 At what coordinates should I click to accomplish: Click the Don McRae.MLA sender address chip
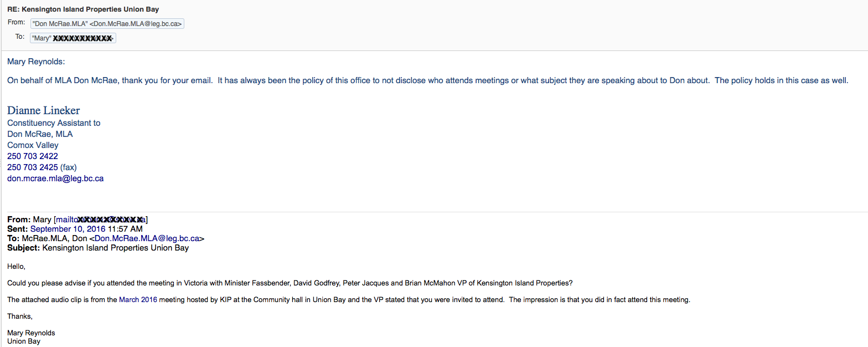pyautogui.click(x=107, y=23)
